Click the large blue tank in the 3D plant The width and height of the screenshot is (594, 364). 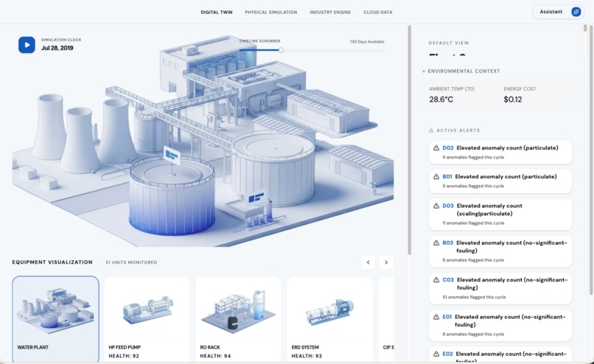[172, 197]
